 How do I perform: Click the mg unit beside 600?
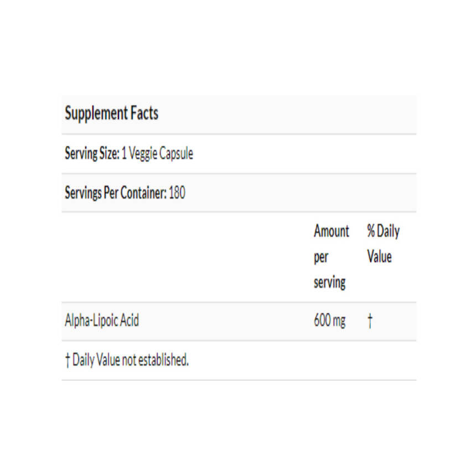[339, 321]
